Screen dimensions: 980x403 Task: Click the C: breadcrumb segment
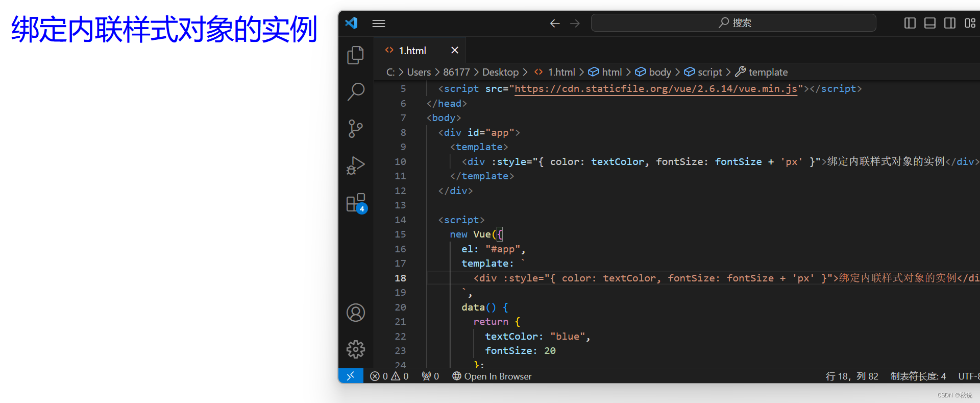[390, 72]
